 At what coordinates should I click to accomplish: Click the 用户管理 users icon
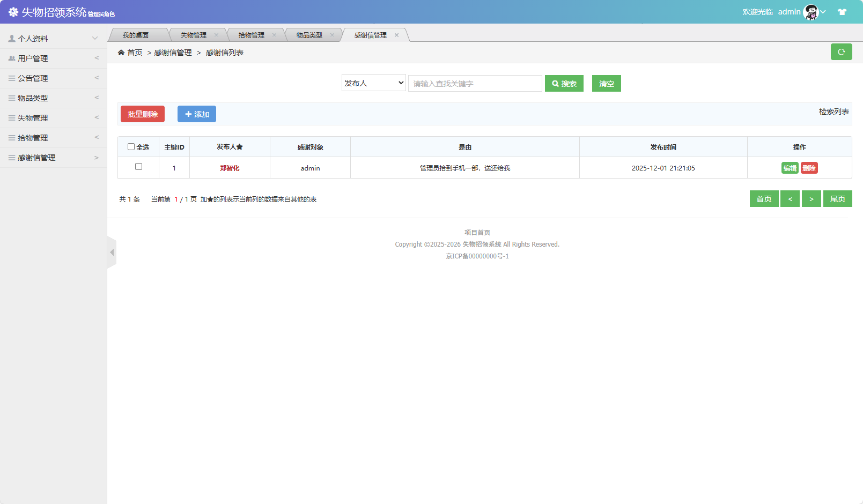coord(11,58)
